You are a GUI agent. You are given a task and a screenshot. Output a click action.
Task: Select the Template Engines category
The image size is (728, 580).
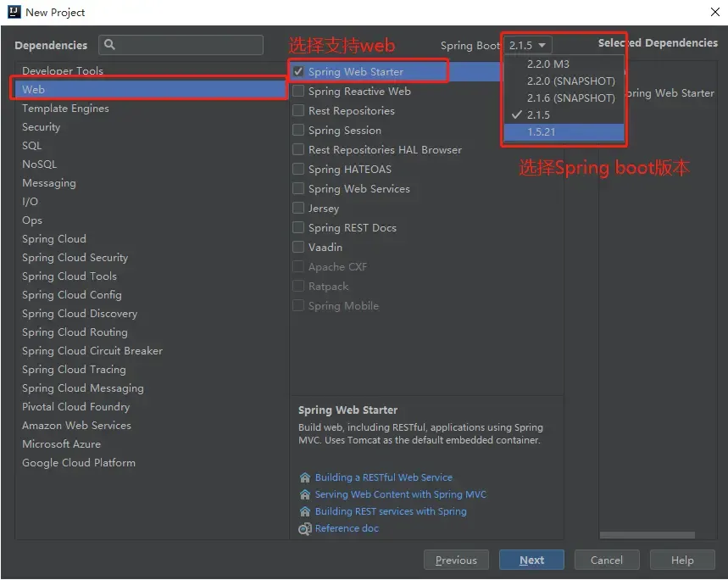tap(65, 109)
